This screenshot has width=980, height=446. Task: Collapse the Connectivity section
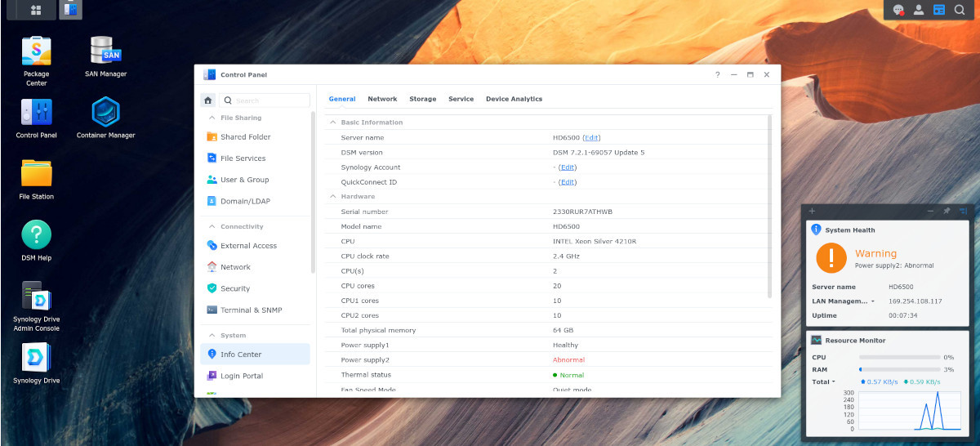[x=212, y=227]
